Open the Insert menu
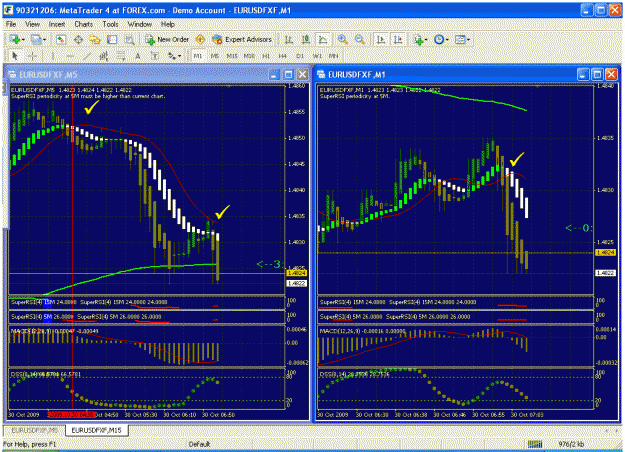Screen dimensions: 625x452 (57, 24)
